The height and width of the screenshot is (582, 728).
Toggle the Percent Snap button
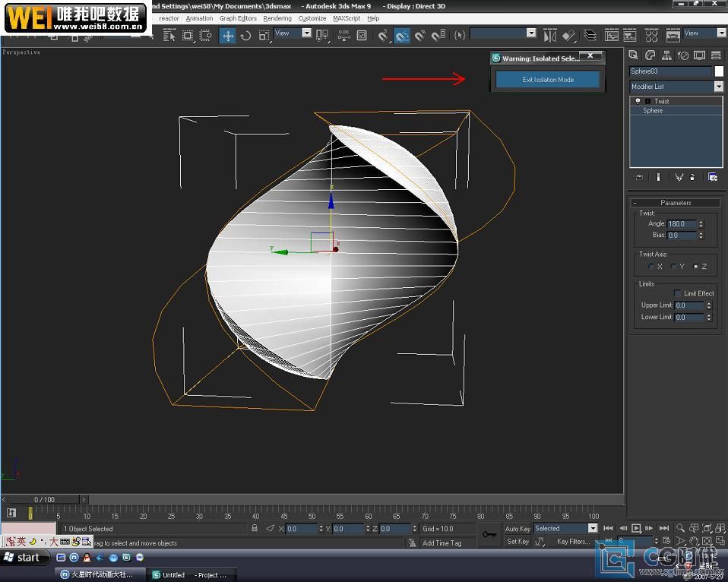coord(420,35)
